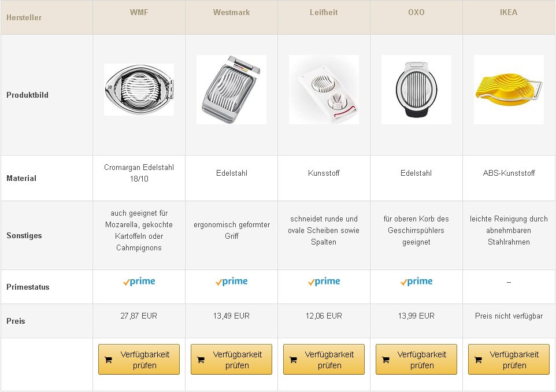This screenshot has width=556, height=392.
Task: Click the Westmark column header
Action: coord(232,12)
